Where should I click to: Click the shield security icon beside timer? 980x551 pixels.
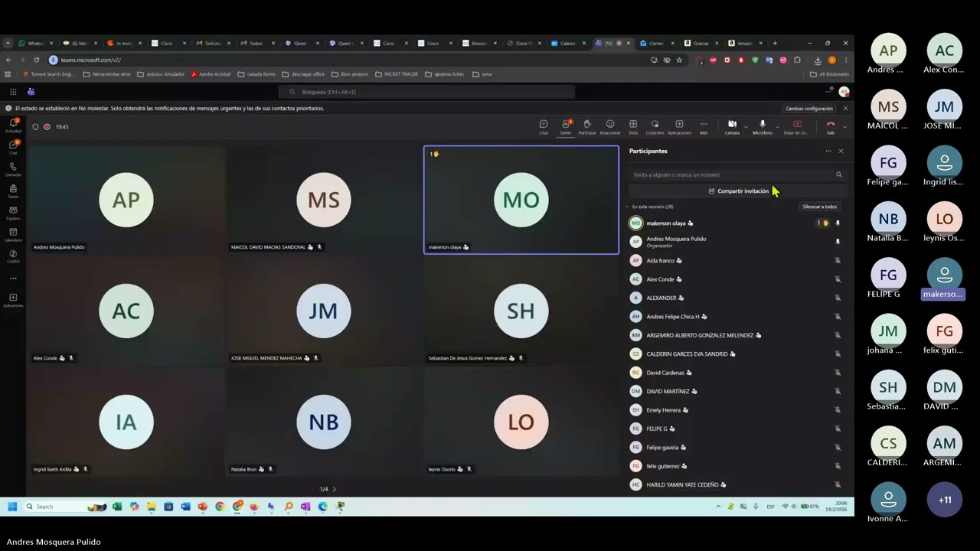pos(35,127)
